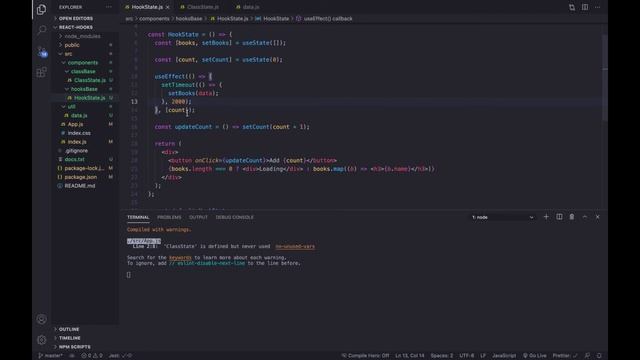Viewport: 640px width, 360px height.
Task: Collapse the classBase folder
Action: pyautogui.click(x=83, y=71)
